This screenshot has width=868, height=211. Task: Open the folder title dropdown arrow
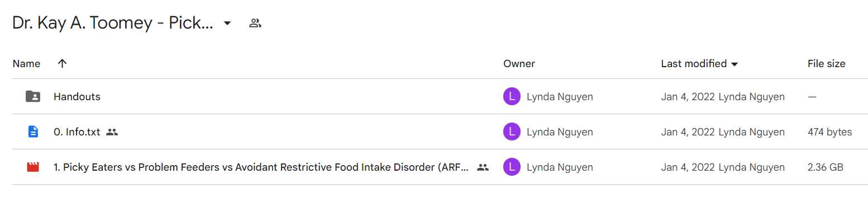tap(227, 24)
